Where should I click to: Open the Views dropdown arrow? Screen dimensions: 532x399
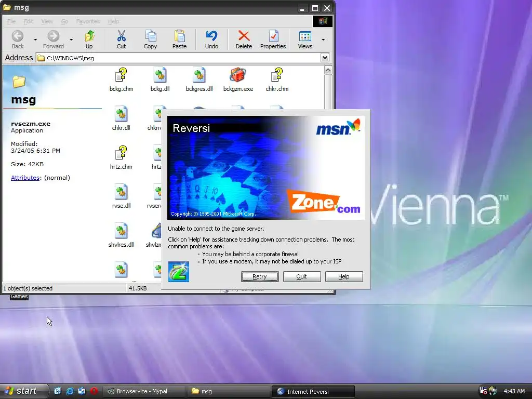click(323, 39)
